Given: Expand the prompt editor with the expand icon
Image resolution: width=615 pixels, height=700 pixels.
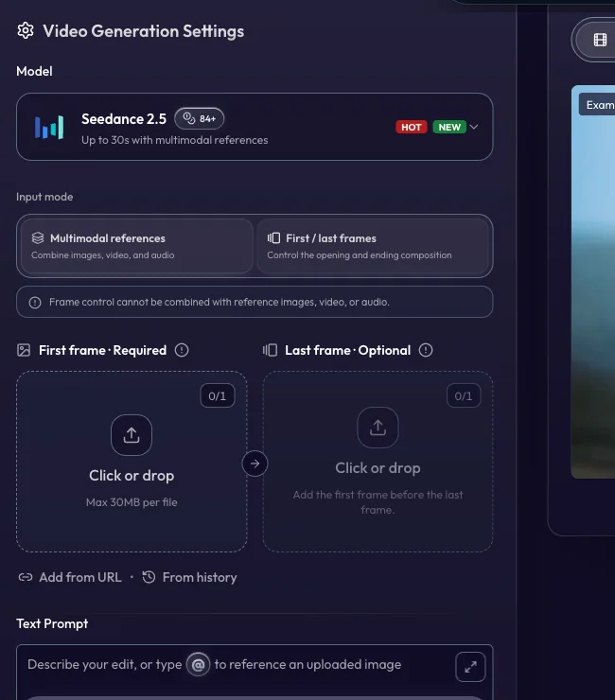Looking at the screenshot, I should tap(470, 667).
